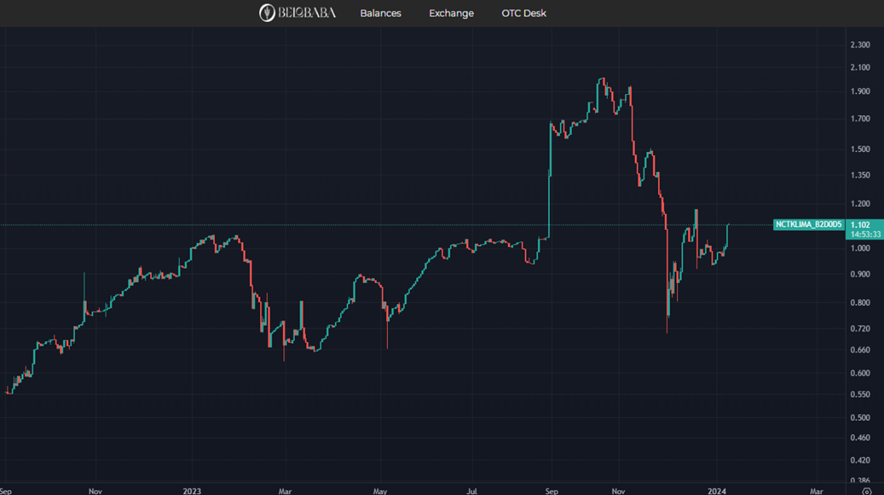Click the 0.600 price scale label
The image size is (884, 495).
[859, 373]
